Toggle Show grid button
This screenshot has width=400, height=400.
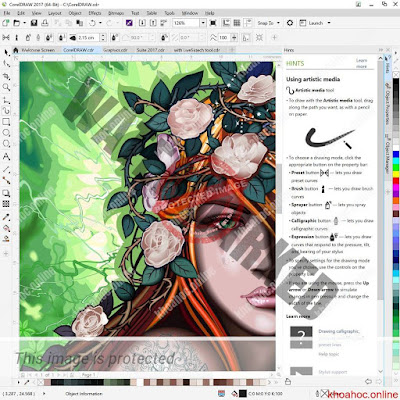pos(237,23)
